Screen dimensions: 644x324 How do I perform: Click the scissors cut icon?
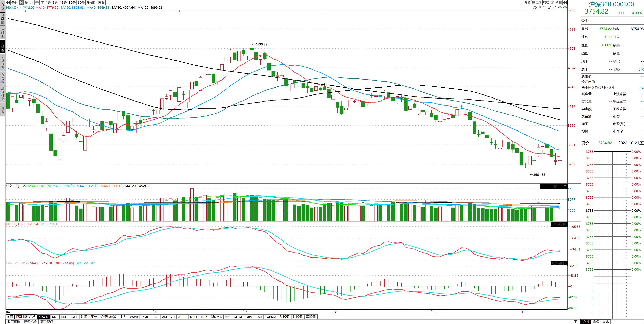550,8
